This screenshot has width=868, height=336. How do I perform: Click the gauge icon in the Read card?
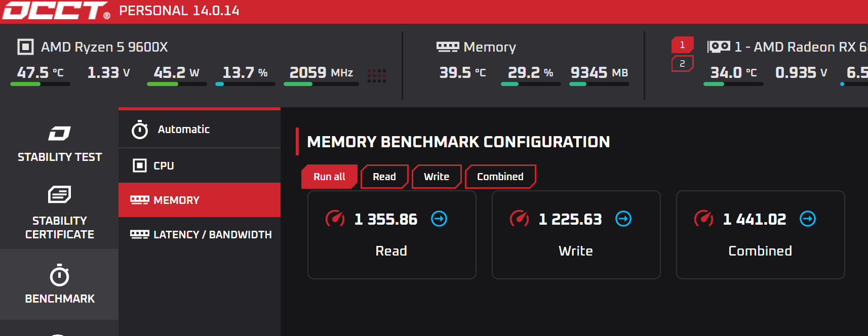pyautogui.click(x=335, y=219)
